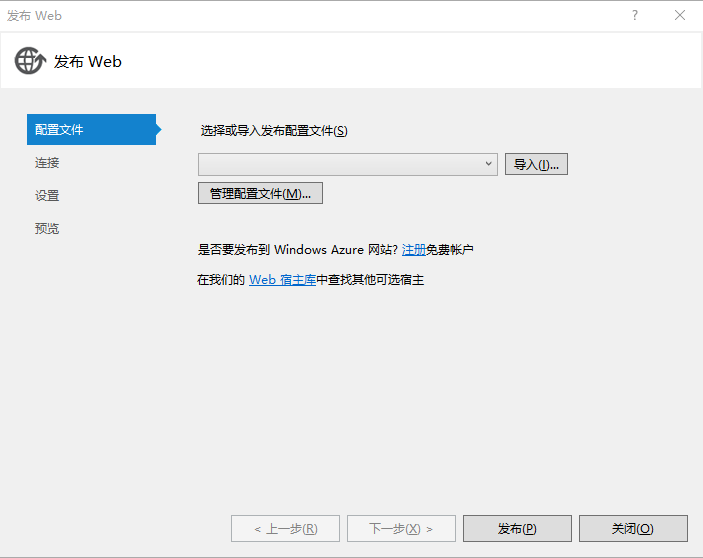Click the globe publish icon in header
The image size is (703, 558).
tap(30, 61)
